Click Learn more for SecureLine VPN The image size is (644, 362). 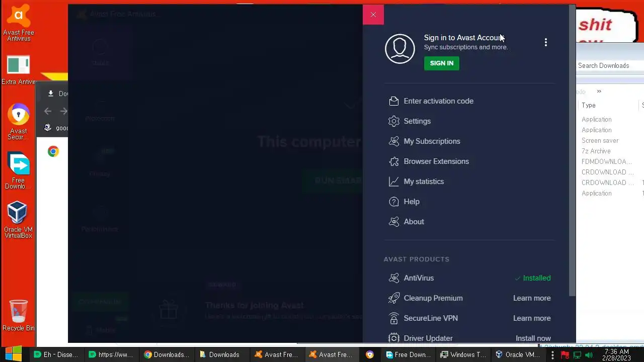pyautogui.click(x=532, y=318)
